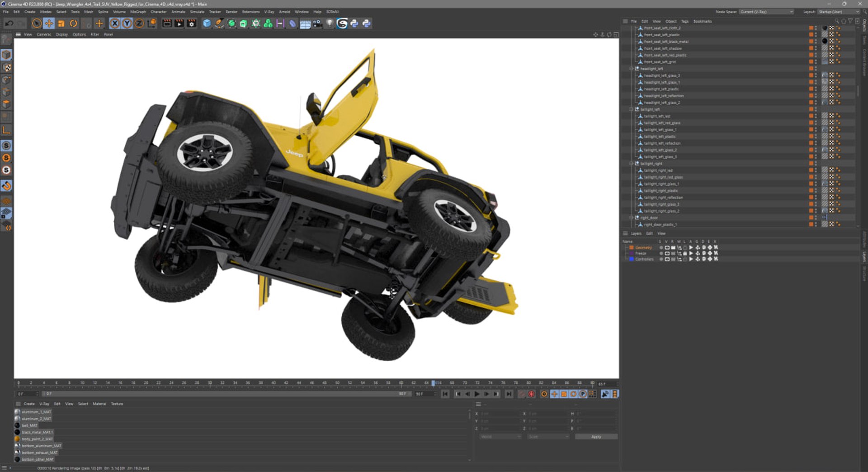Open the material manager Texture menu
Screen dimensions: 868x472
coord(117,404)
